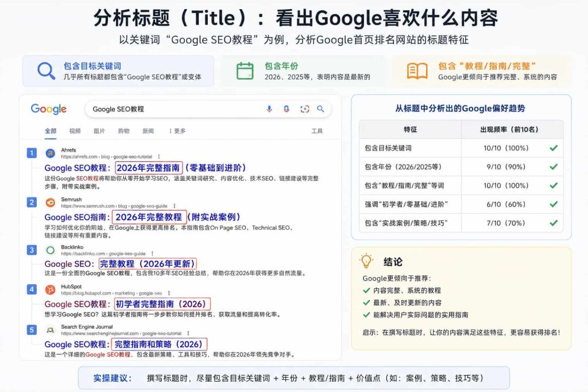Switch to the 图片 tab

99,131
